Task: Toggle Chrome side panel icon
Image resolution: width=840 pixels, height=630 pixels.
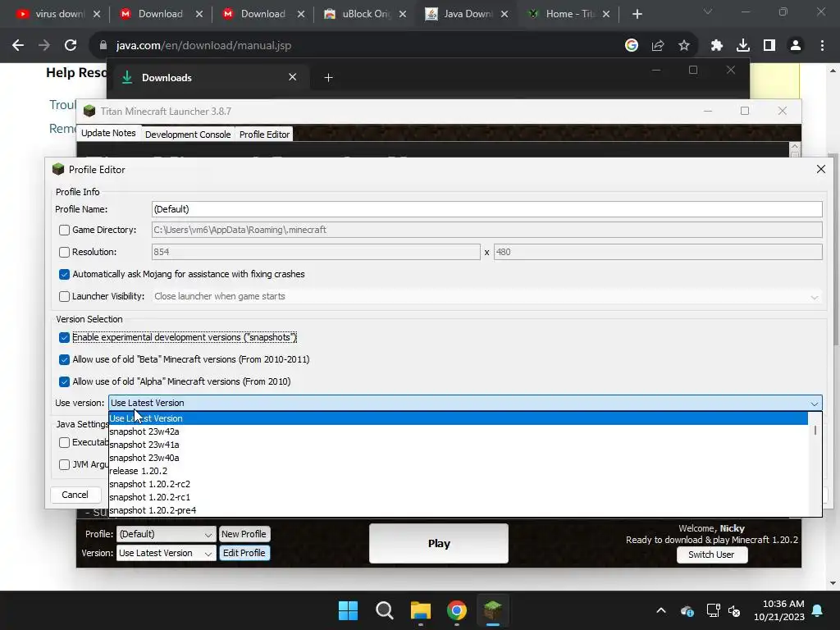Action: click(x=769, y=46)
